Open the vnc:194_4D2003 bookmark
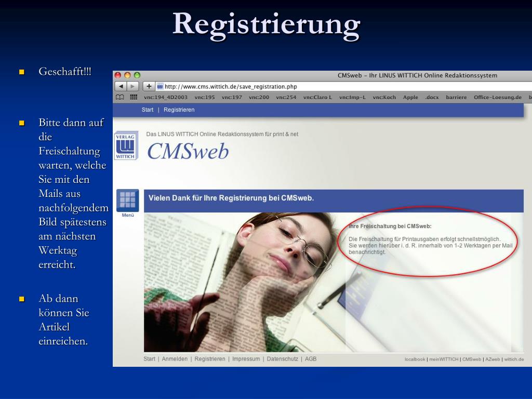Image resolution: width=532 pixels, height=399 pixels. pos(166,97)
